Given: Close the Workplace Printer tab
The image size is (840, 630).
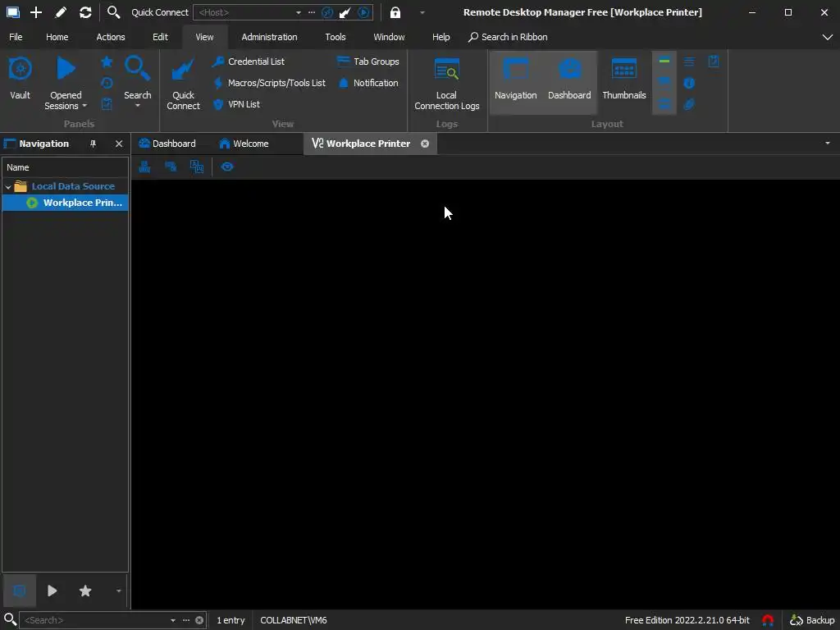Looking at the screenshot, I should [x=425, y=144].
